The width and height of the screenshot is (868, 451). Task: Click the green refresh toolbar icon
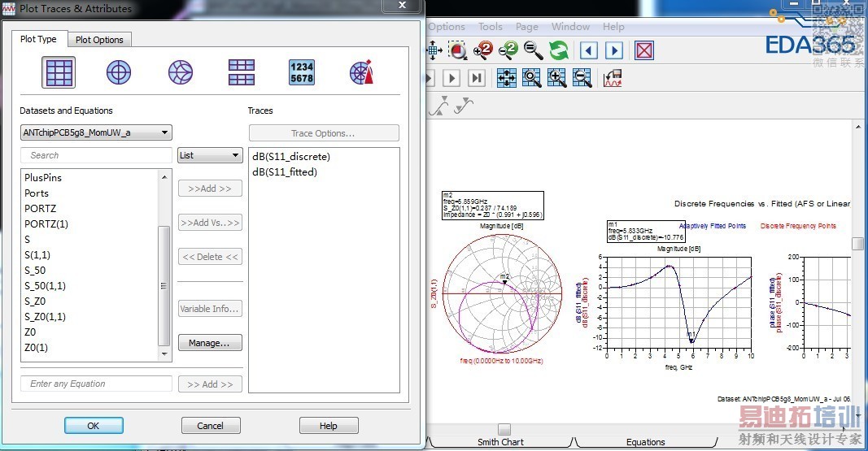(x=558, y=50)
